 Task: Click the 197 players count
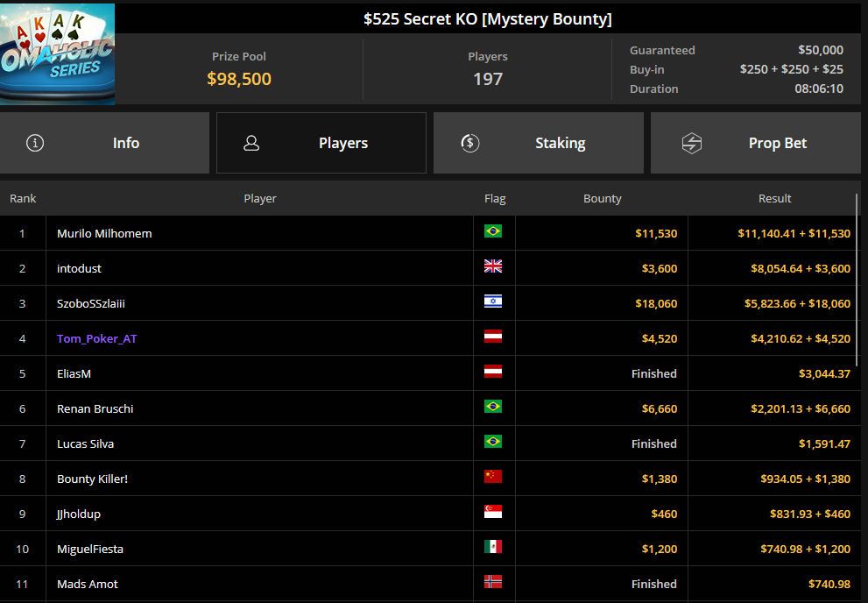(488, 79)
